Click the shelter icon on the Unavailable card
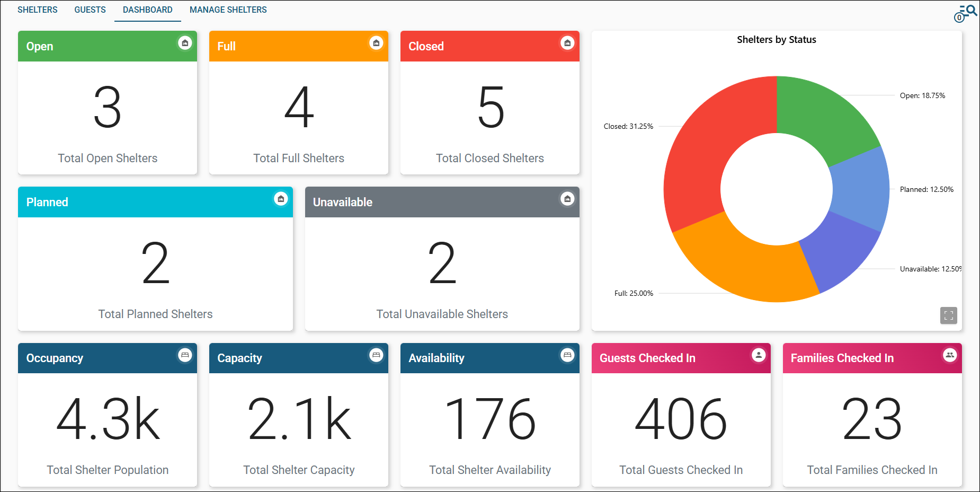The image size is (980, 492). (567, 200)
